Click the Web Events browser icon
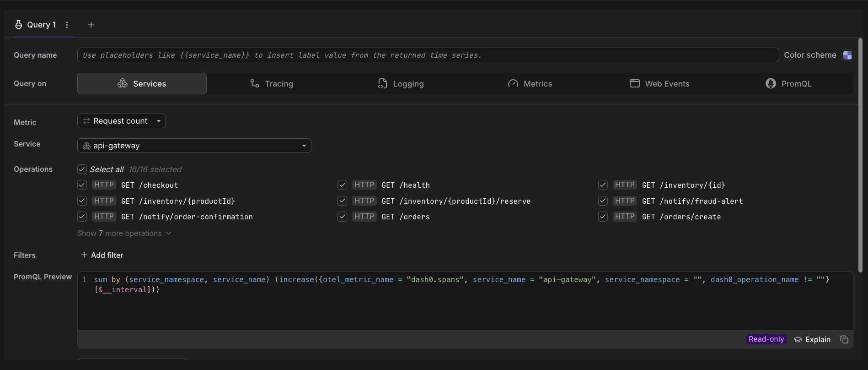Image resolution: width=868 pixels, height=370 pixels. point(634,83)
